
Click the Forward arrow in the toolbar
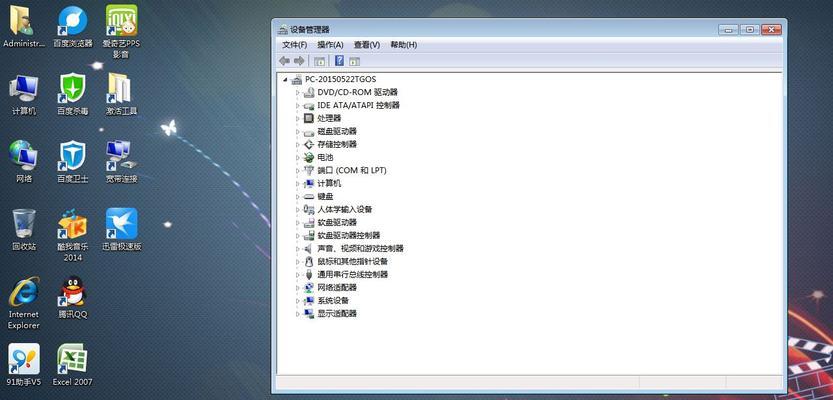[x=299, y=61]
